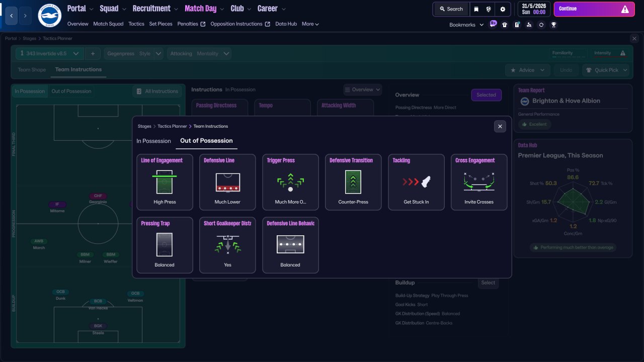The height and width of the screenshot is (362, 644).
Task: Open the Line of Engagement card
Action: click(x=165, y=182)
